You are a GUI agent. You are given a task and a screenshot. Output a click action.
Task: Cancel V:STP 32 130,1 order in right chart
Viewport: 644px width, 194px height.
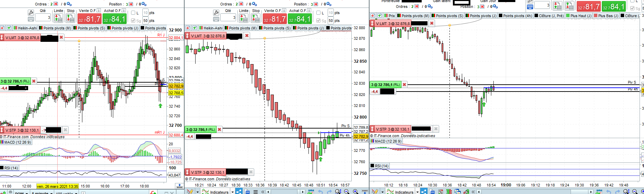[436, 129]
